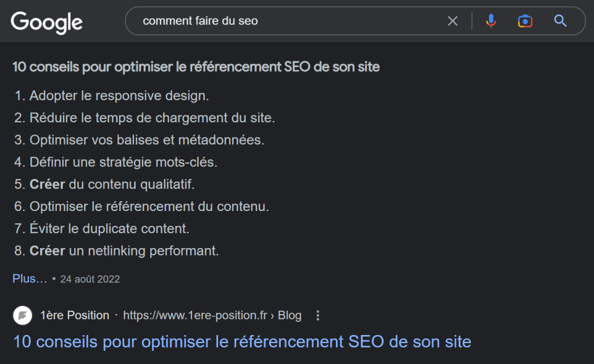The width and height of the screenshot is (594, 364).
Task: Click the 1ère Position site name
Action: (74, 315)
